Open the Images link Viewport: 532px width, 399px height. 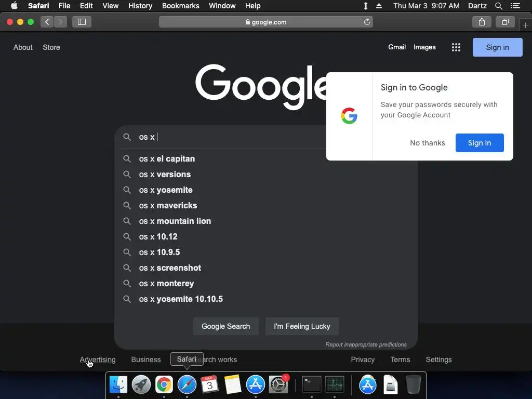[x=424, y=47]
